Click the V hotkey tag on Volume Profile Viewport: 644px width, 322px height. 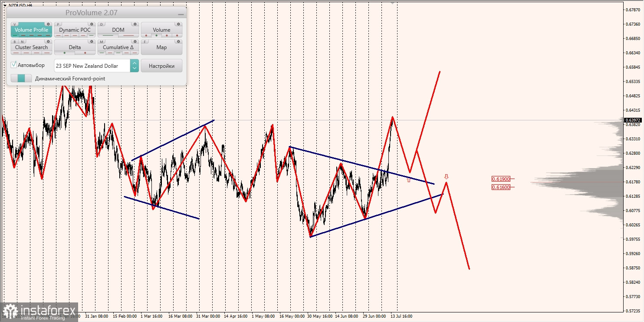click(15, 24)
